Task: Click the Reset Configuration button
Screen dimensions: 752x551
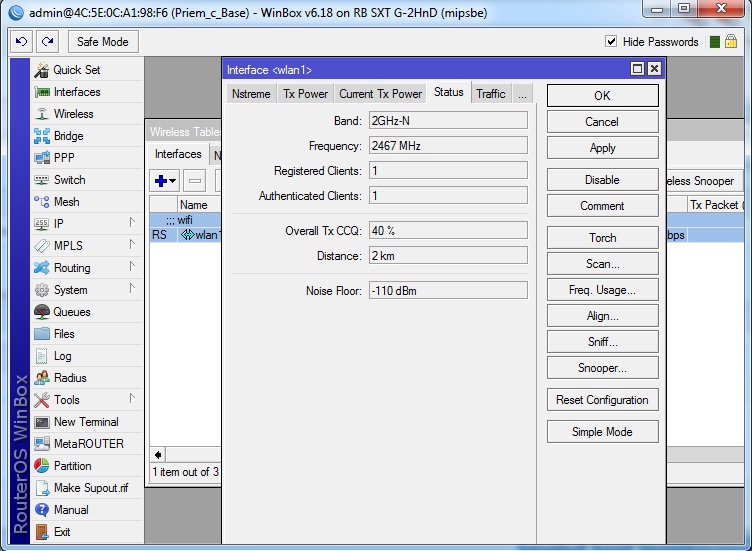Action: pos(602,400)
